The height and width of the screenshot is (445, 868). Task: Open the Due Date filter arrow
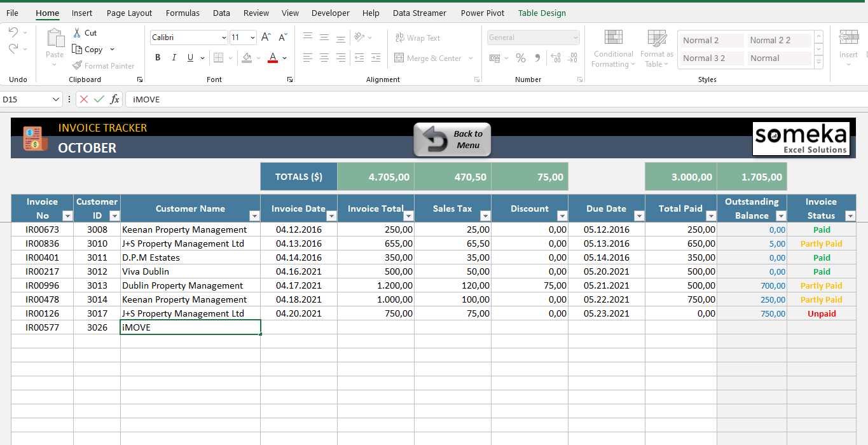click(x=639, y=216)
